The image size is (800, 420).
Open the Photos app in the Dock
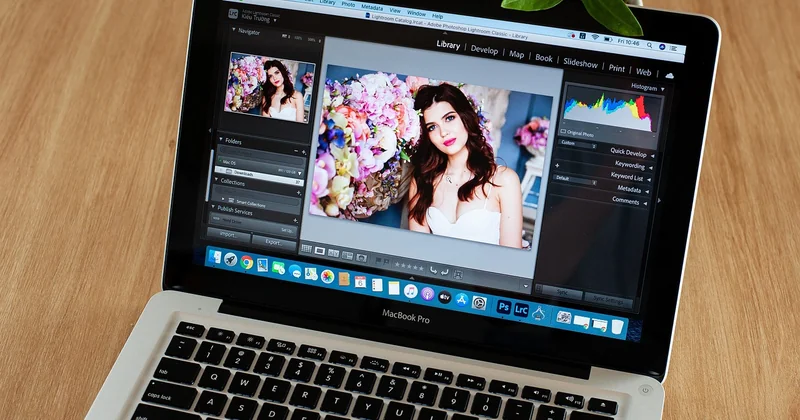pyautogui.click(x=327, y=277)
